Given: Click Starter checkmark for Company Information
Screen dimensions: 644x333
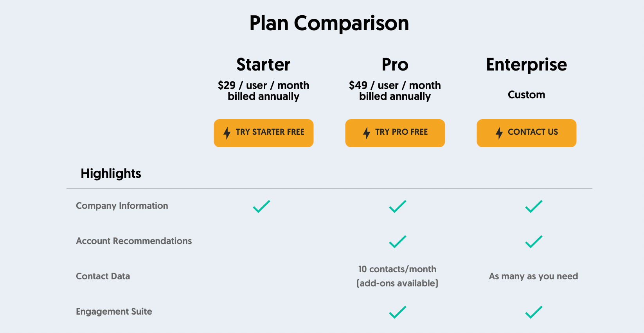Looking at the screenshot, I should tap(262, 206).
